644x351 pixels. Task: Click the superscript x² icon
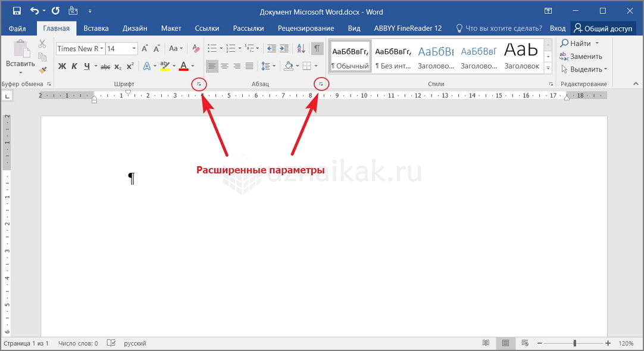click(130, 66)
